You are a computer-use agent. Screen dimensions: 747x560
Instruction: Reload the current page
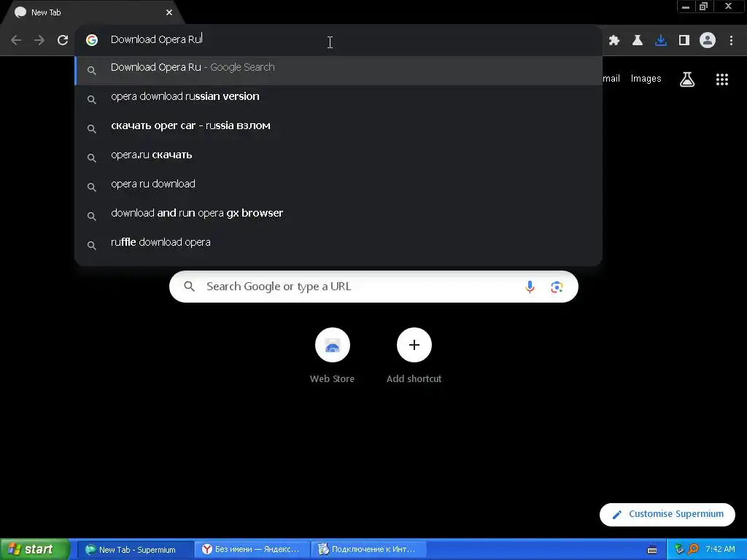click(x=63, y=40)
